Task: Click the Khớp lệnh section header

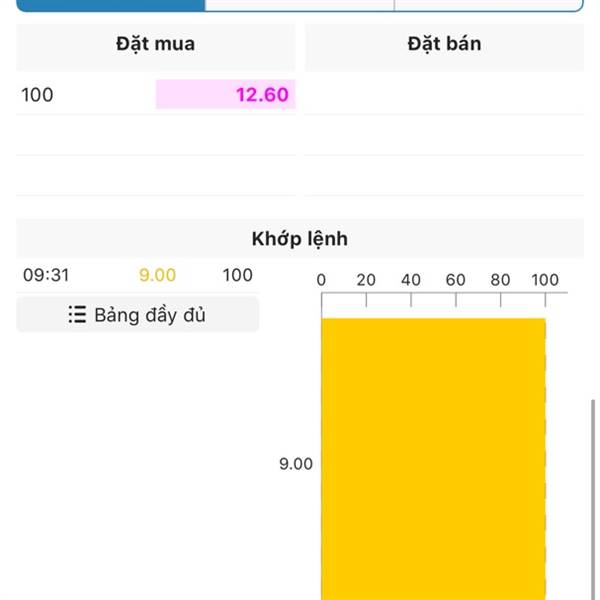Action: pyautogui.click(x=300, y=239)
